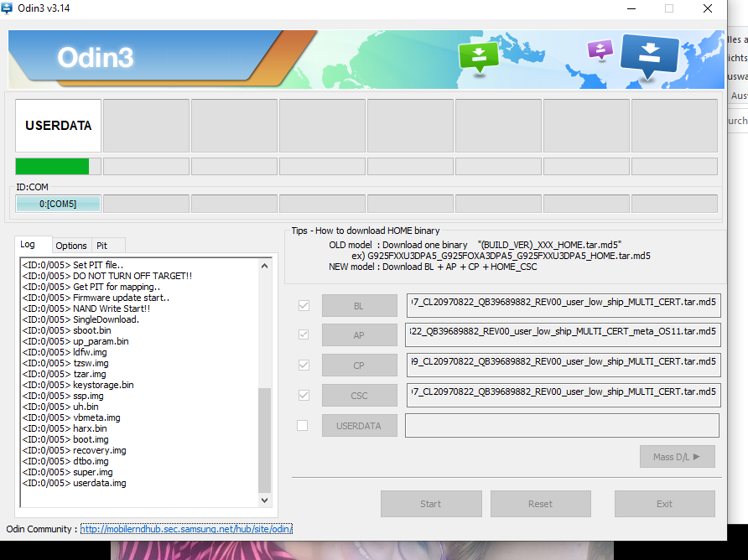Click the CSC file path field
The height and width of the screenshot is (560, 748).
pyautogui.click(x=564, y=395)
